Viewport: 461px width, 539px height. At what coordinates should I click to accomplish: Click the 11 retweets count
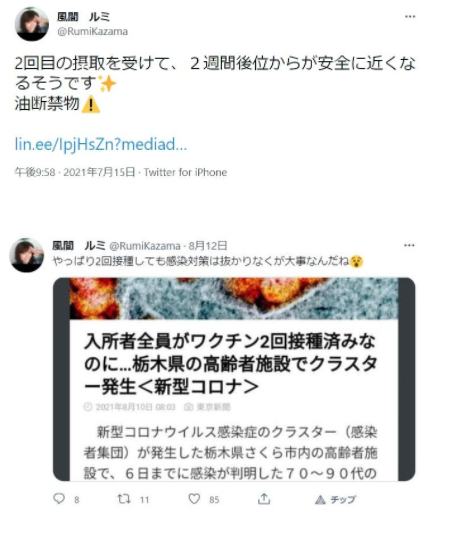[144, 500]
